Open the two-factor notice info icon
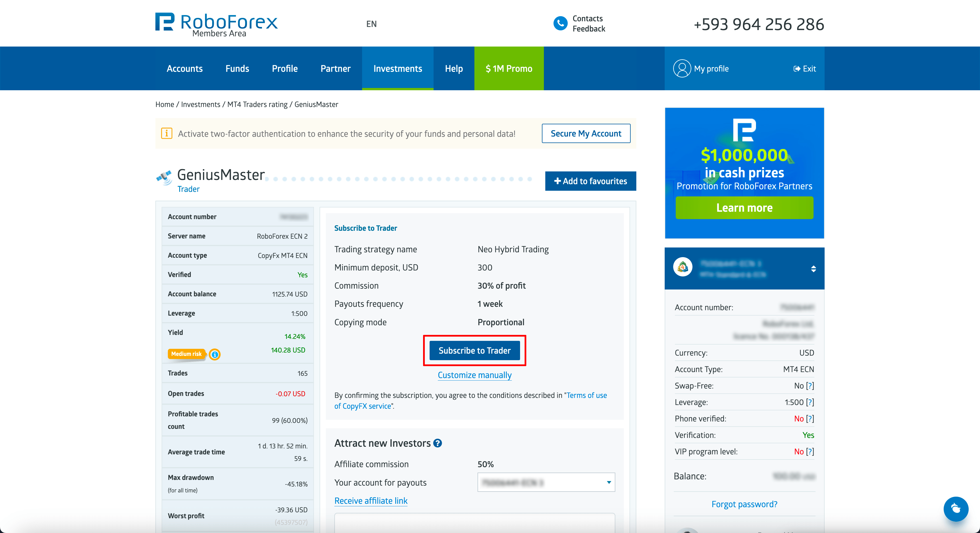This screenshot has width=980, height=533. coord(167,133)
